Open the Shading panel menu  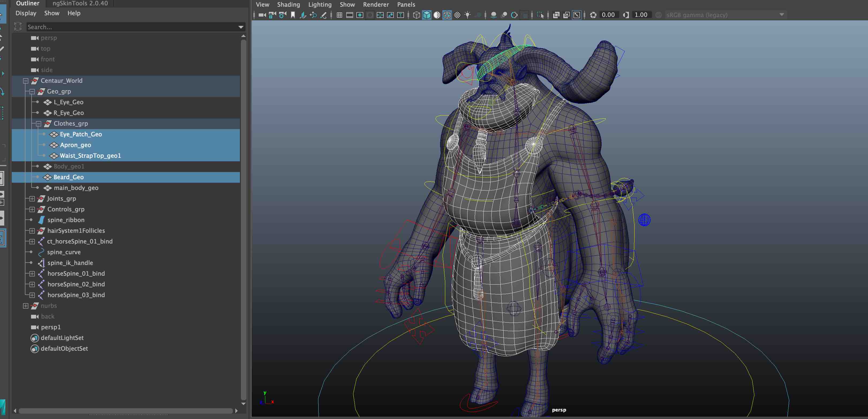(288, 4)
